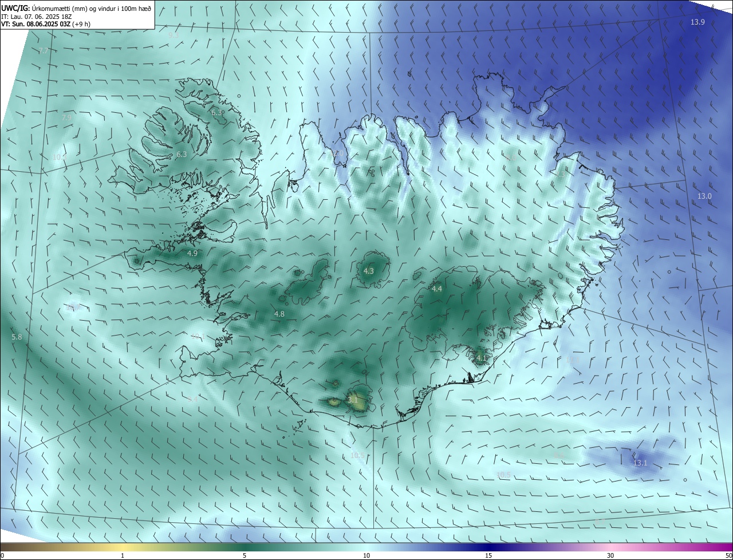Click the 7.7 value label on the map
The image size is (733, 560).
[44, 51]
